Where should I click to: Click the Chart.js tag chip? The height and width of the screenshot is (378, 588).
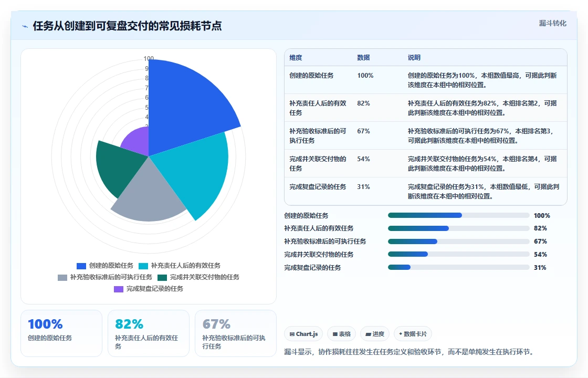303,334
